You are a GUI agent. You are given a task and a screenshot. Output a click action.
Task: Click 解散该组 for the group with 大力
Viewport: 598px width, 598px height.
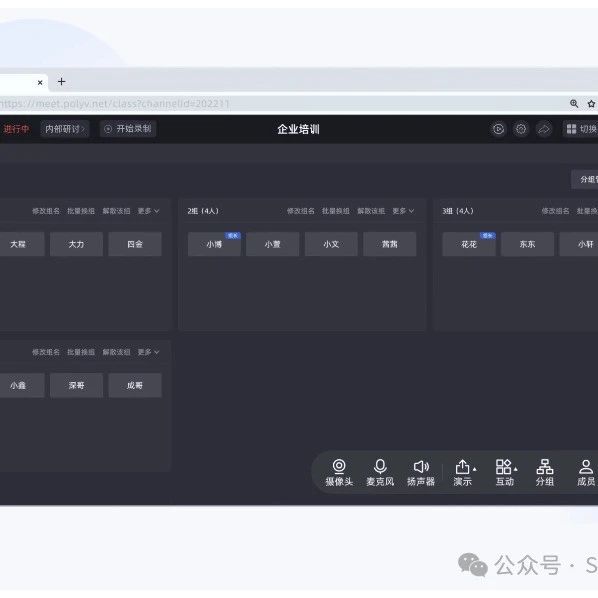(116, 211)
